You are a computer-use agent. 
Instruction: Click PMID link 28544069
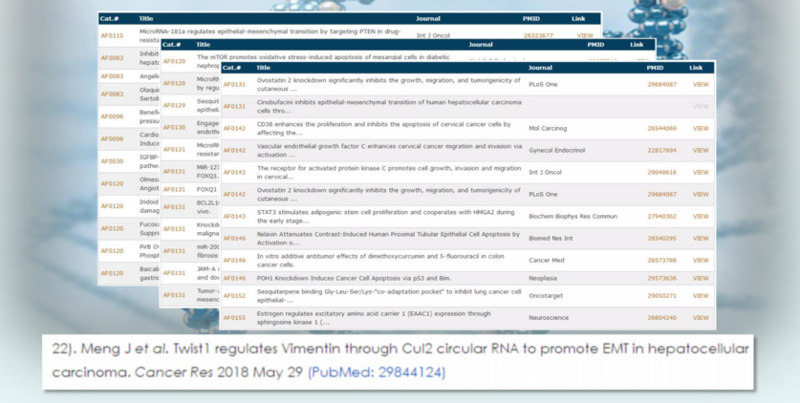point(661,129)
